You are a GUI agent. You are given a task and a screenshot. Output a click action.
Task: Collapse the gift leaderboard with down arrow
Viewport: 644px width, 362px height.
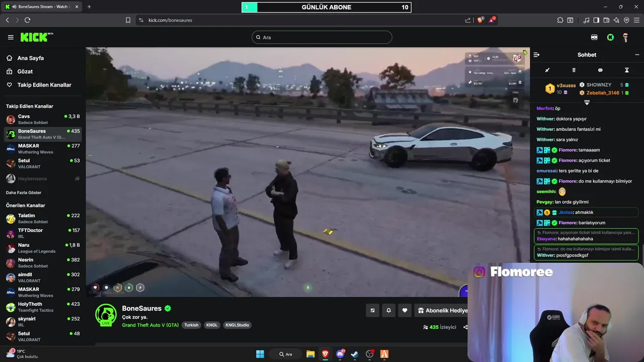tap(587, 102)
